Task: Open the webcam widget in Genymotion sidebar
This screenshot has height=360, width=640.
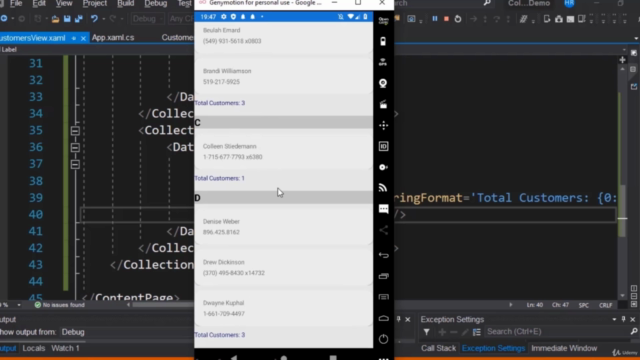Action: point(383,83)
